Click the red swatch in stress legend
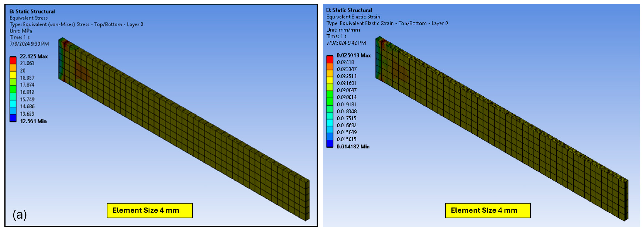 tap(13, 60)
